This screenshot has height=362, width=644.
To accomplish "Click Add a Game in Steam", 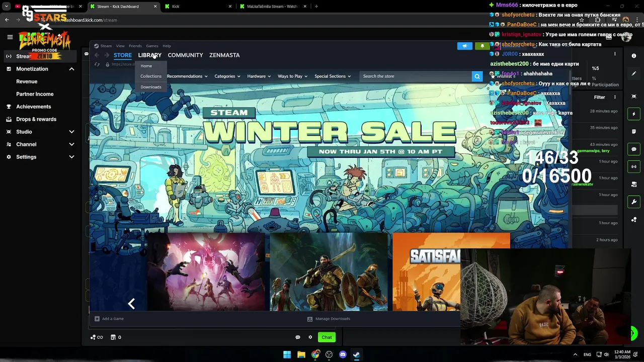I will point(109,319).
